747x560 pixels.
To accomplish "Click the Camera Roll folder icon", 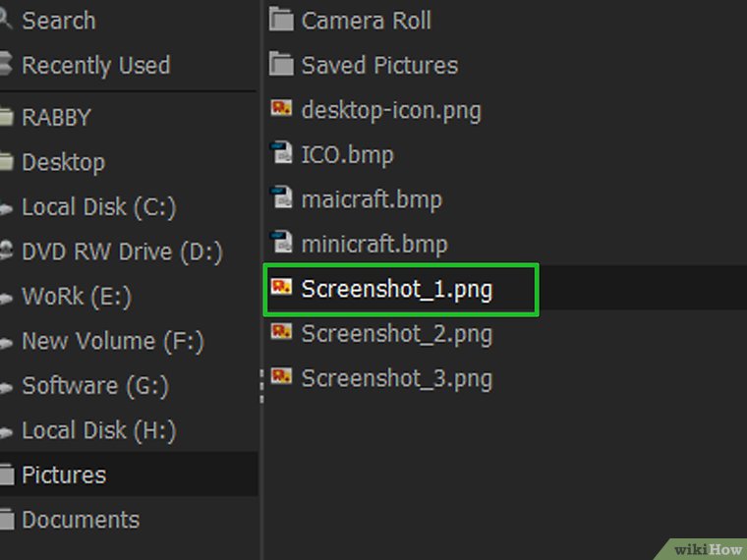I will point(282,20).
